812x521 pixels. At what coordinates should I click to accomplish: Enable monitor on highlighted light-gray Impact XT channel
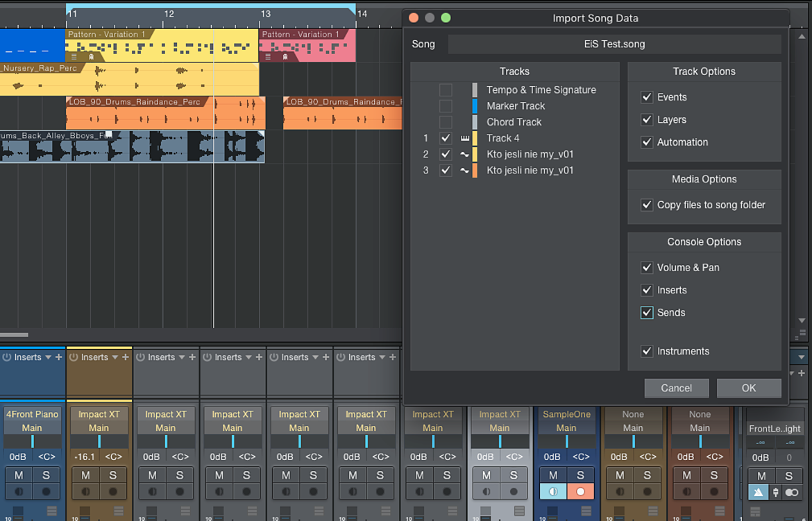487,491
